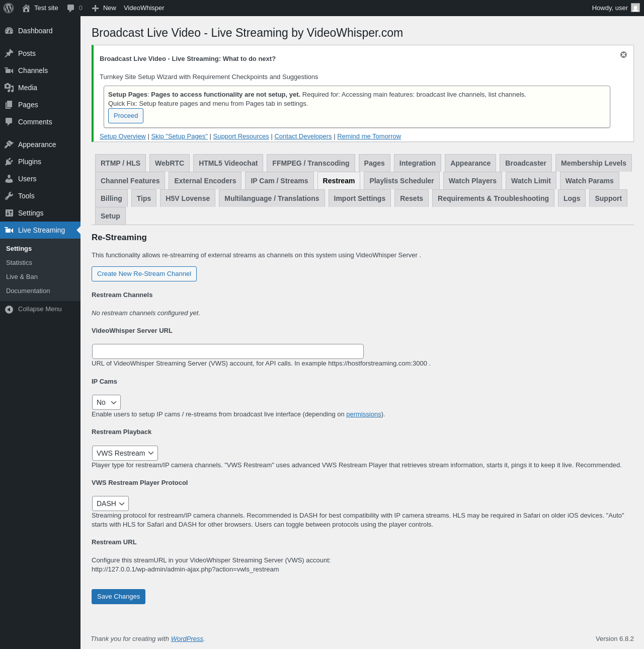The width and height of the screenshot is (644, 649).
Task: Click the user avatar icon
Action: [635, 8]
